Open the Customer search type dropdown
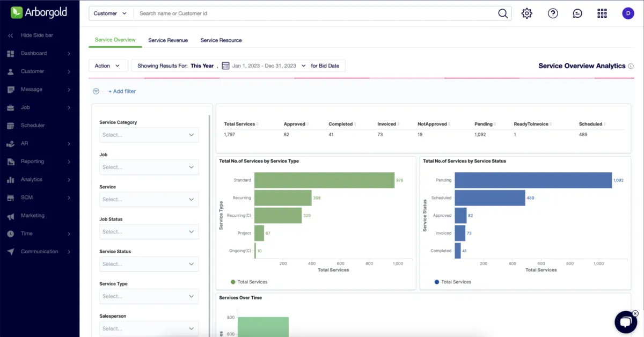The height and width of the screenshot is (337, 644). pyautogui.click(x=111, y=13)
